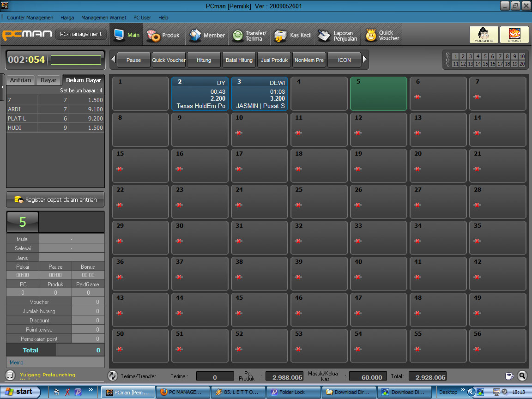Switch to the Bayar tab
This screenshot has height=399, width=532.
[48, 80]
